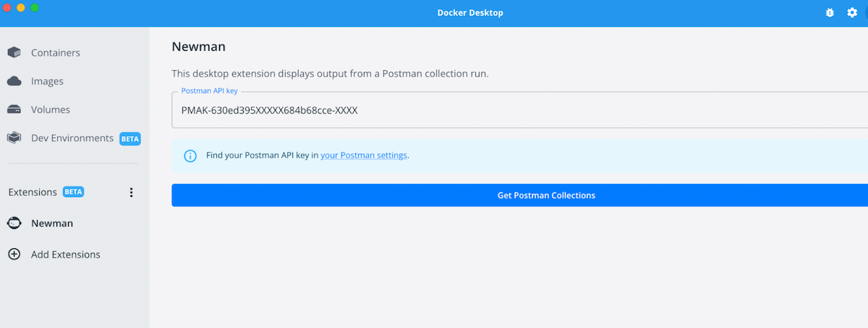
Task: Click the Containers icon in the sidebar
Action: tap(14, 53)
